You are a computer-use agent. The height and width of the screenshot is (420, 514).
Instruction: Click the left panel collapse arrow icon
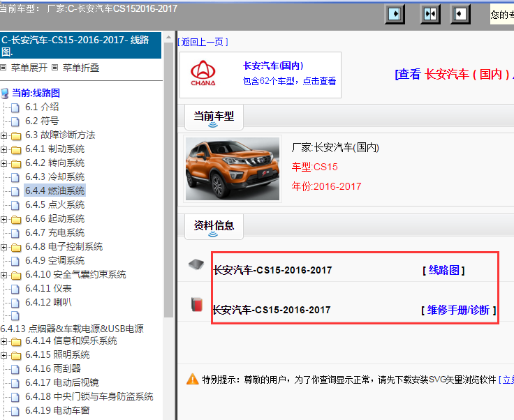[395, 14]
